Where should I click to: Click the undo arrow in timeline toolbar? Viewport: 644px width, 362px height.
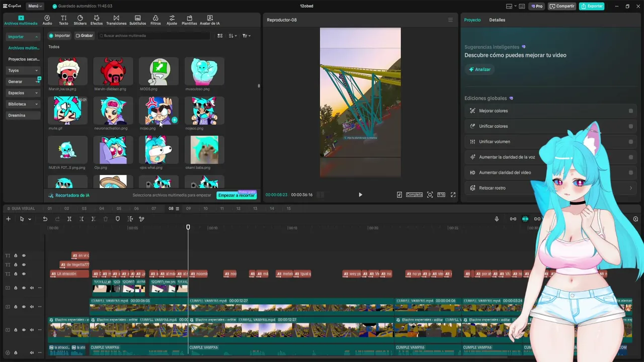coord(45,219)
